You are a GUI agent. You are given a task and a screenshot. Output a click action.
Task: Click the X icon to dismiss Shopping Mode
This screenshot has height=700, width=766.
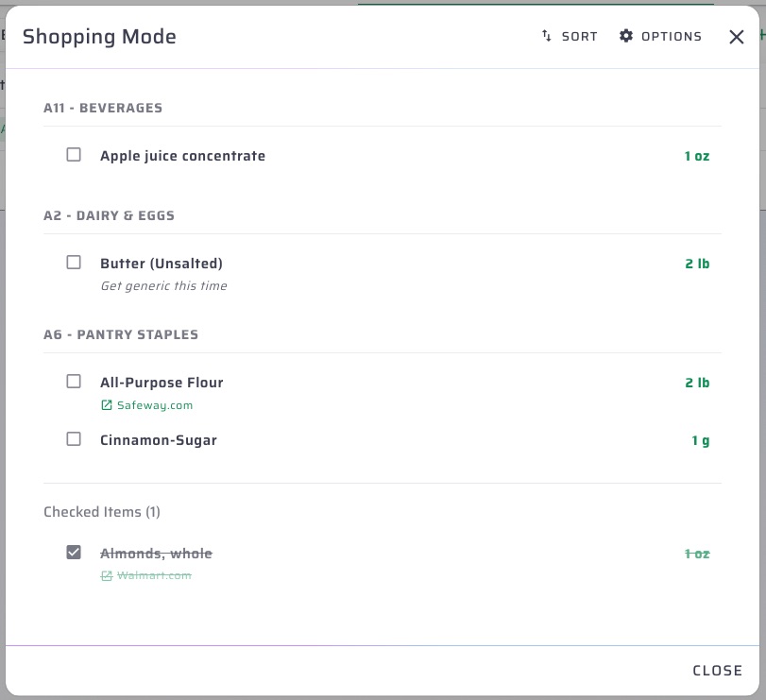point(735,36)
